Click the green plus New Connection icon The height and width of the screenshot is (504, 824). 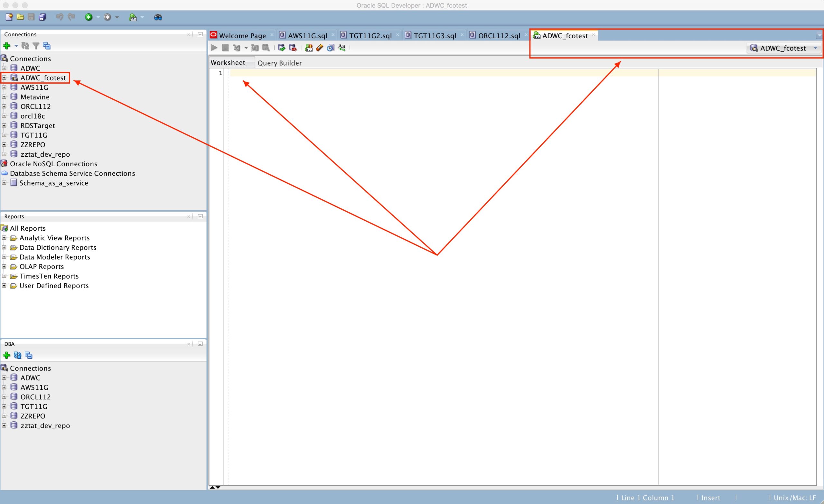coord(6,46)
